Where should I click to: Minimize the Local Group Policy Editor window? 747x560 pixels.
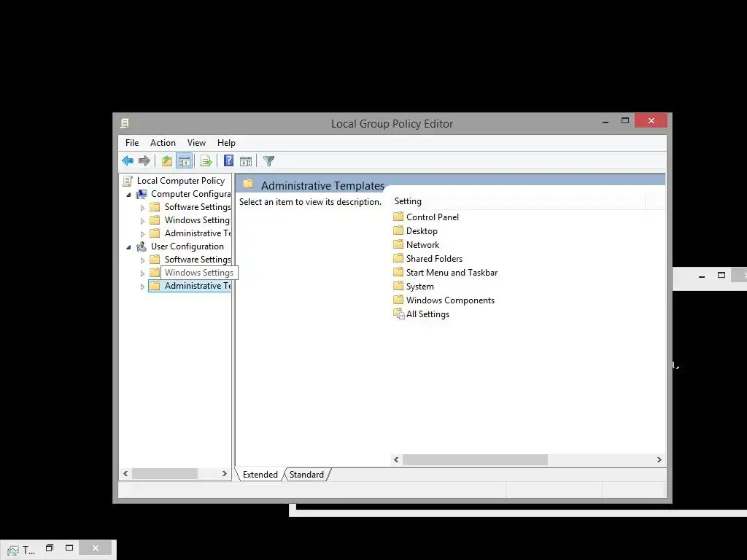pyautogui.click(x=605, y=121)
